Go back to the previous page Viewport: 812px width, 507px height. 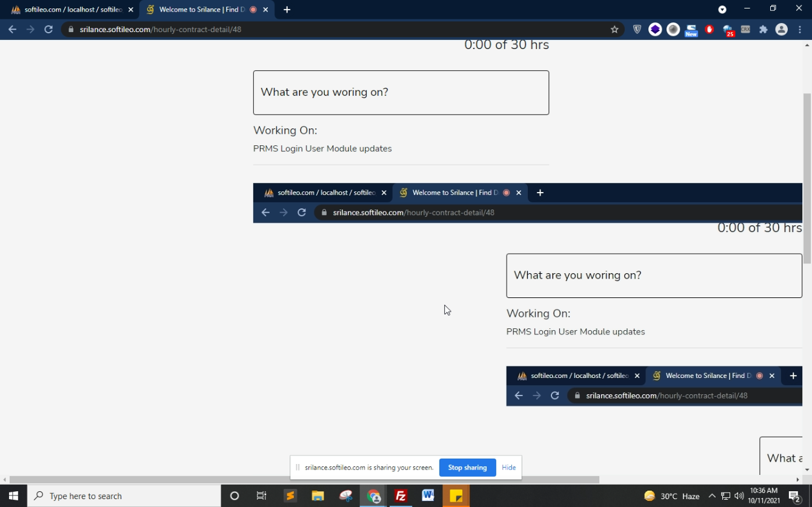coord(12,29)
